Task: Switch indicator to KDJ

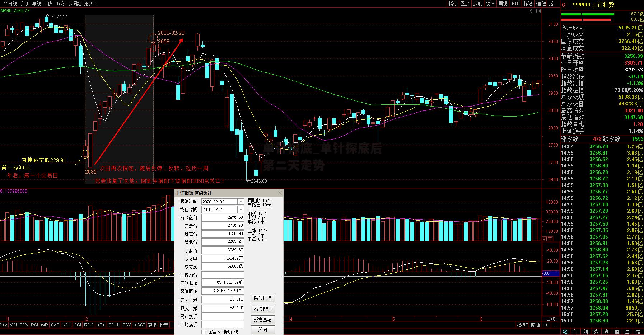Action: tap(66, 325)
